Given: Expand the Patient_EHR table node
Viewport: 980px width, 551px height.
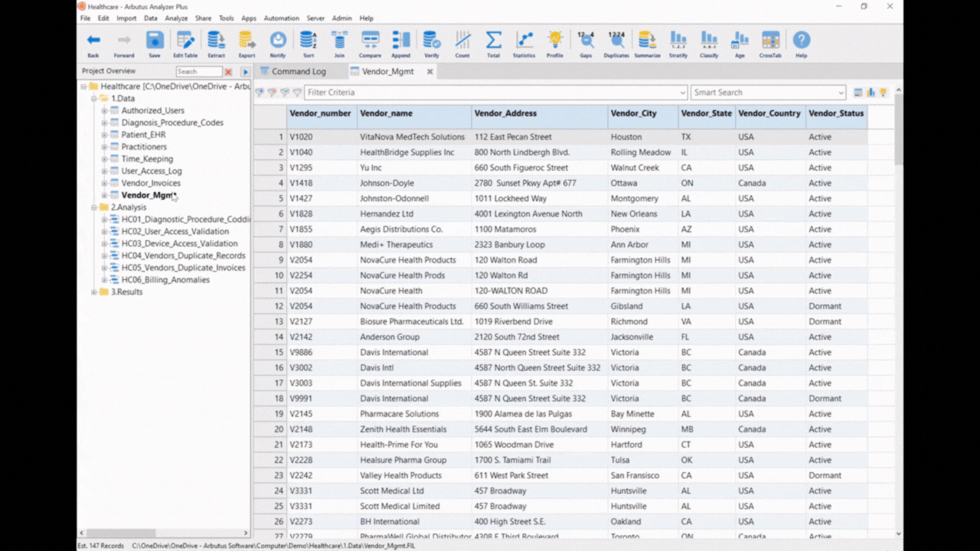Looking at the screenshot, I should point(104,135).
